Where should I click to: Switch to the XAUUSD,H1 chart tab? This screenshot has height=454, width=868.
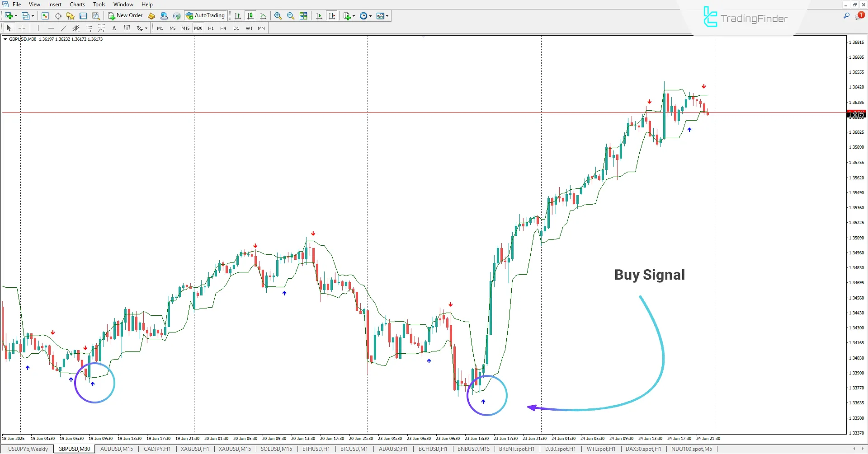[x=194, y=449]
